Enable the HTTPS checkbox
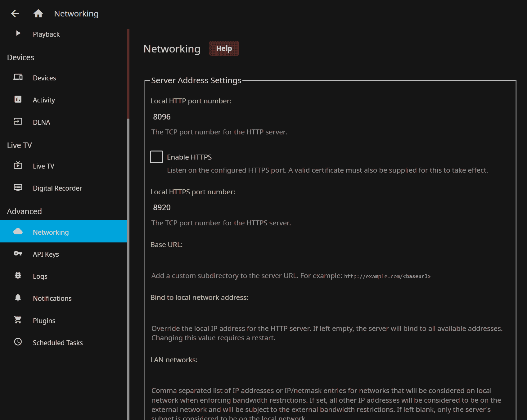 pyautogui.click(x=156, y=157)
